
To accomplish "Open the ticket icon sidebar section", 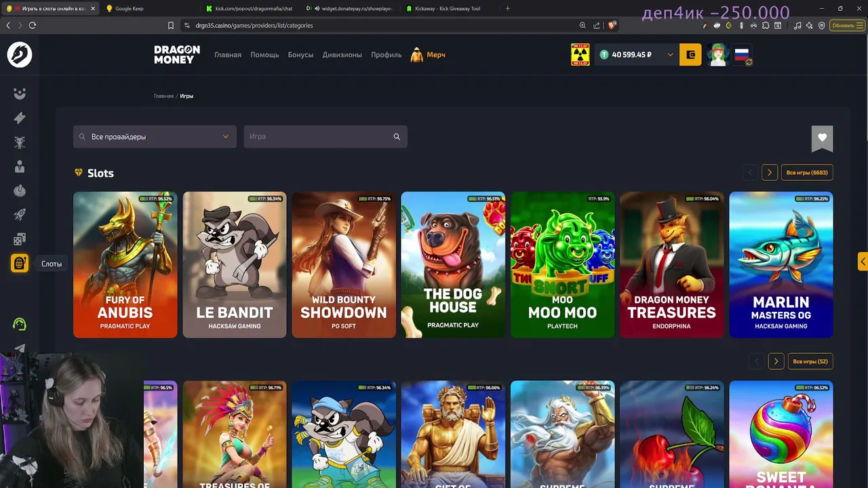I will (x=20, y=118).
